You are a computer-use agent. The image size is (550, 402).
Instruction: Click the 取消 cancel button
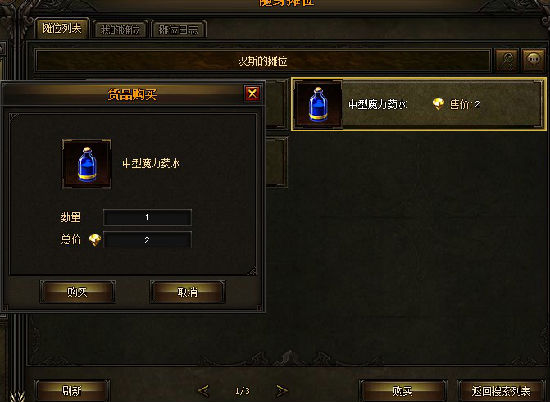pos(188,292)
